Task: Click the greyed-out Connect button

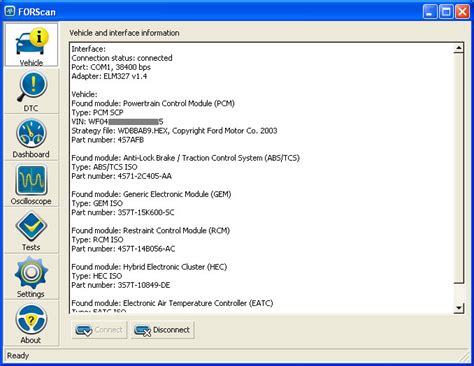Action: (x=99, y=330)
